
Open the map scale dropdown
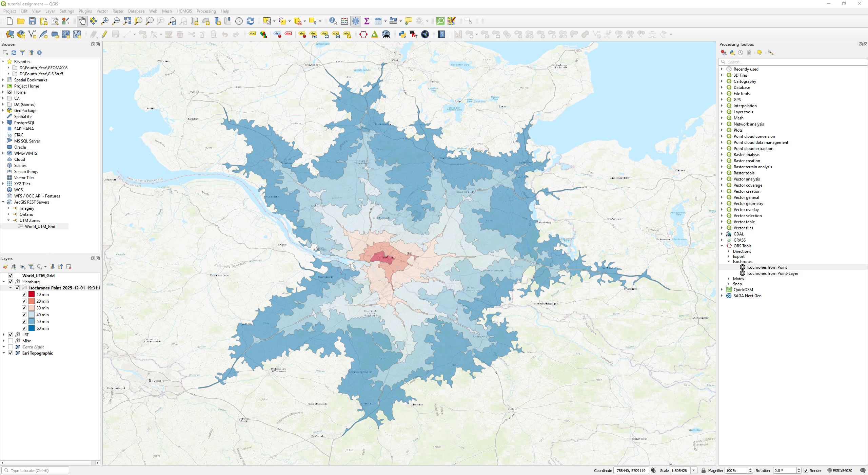point(694,471)
